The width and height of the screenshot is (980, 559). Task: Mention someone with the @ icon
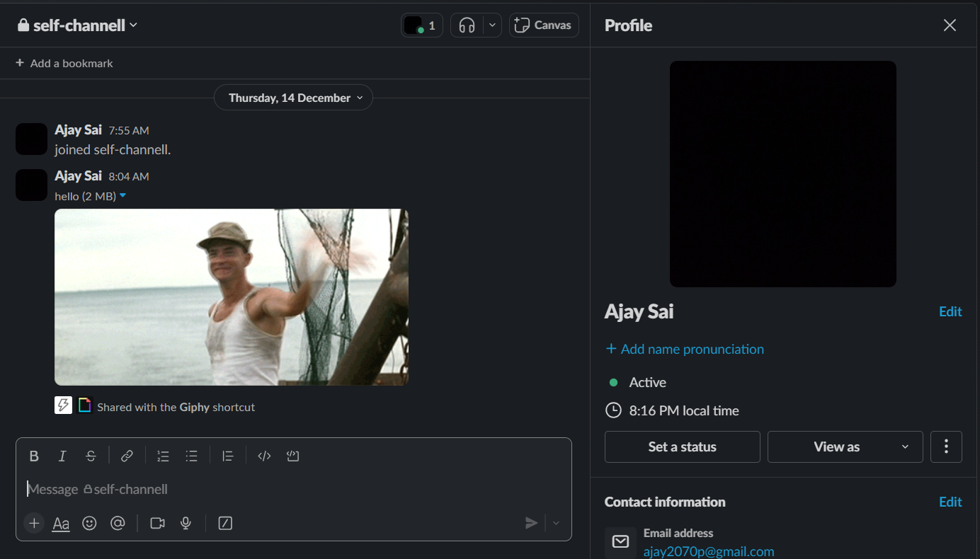tap(118, 523)
